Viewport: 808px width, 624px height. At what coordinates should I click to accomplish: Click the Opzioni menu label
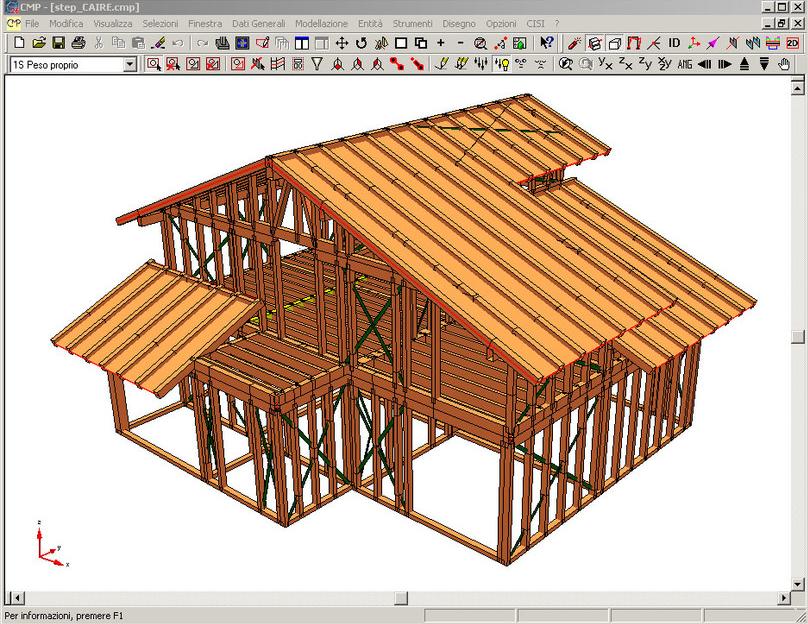coord(501,23)
